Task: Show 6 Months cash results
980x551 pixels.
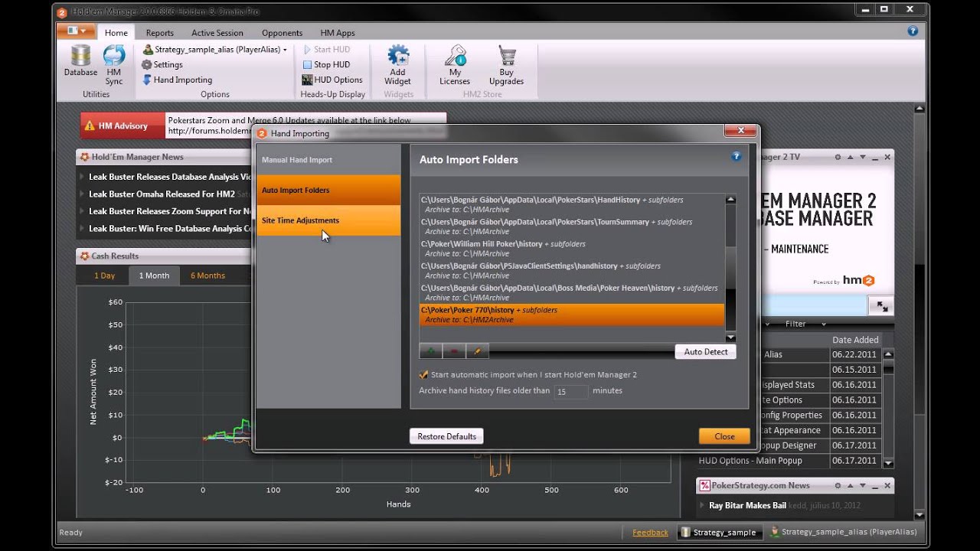Action: click(207, 275)
